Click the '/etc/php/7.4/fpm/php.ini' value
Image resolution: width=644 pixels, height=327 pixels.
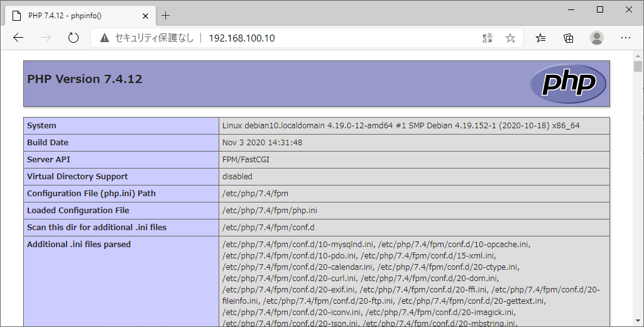click(x=270, y=211)
